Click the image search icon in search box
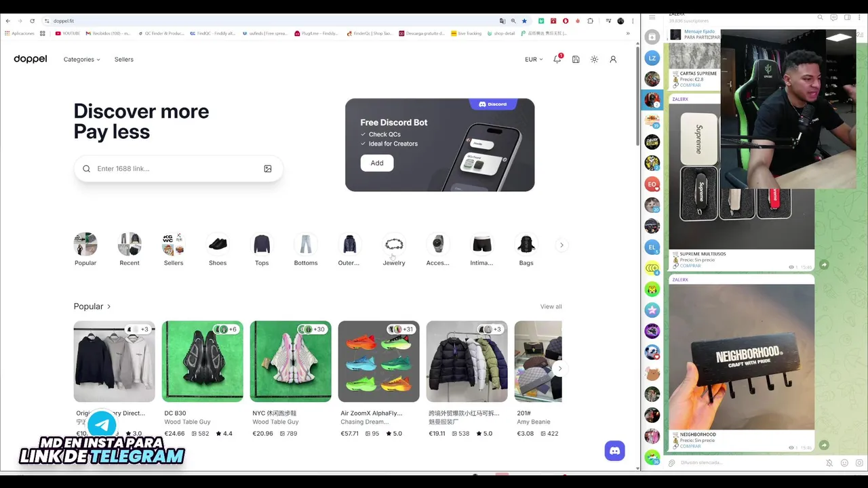The height and width of the screenshot is (488, 868). (x=268, y=169)
